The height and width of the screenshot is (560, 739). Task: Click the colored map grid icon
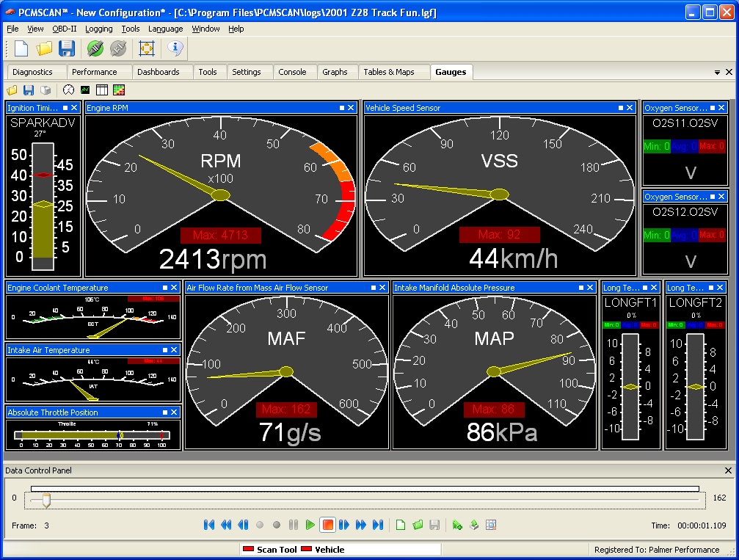(x=118, y=90)
